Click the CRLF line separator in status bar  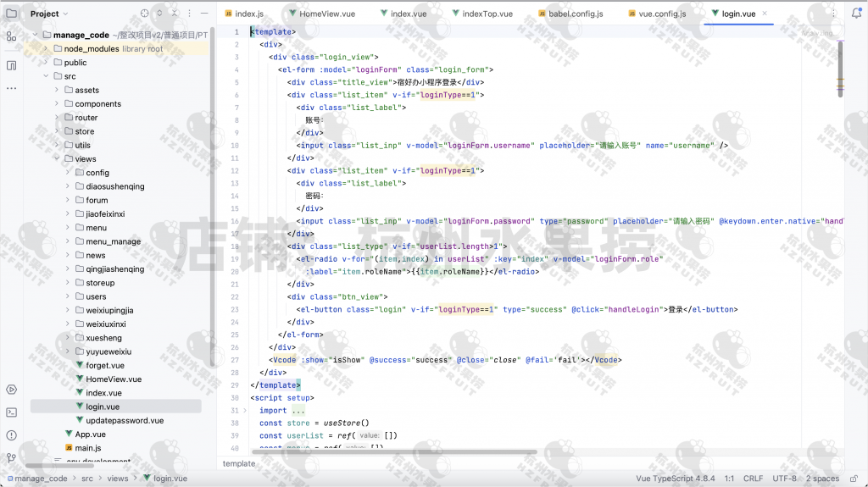[x=754, y=479]
